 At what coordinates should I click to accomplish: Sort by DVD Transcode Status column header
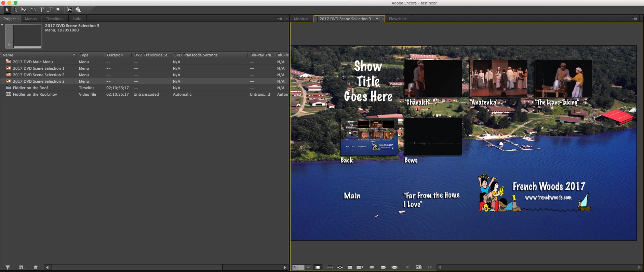[x=152, y=55]
